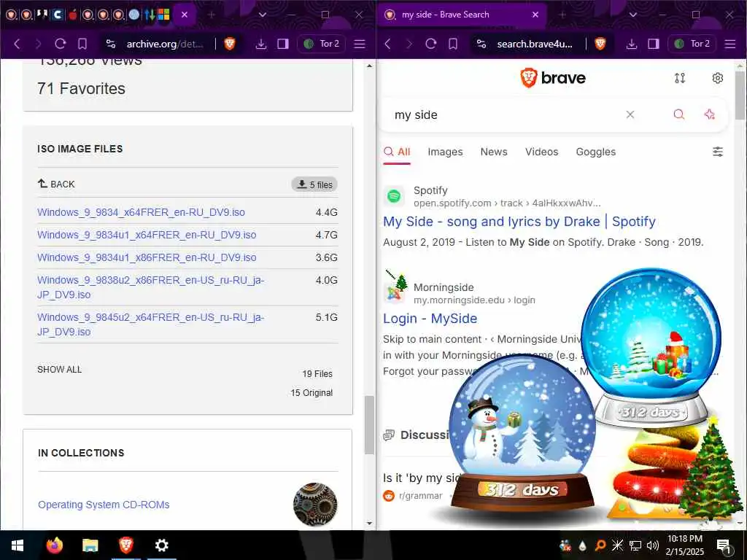Close the active archive.org tab

coord(185,15)
